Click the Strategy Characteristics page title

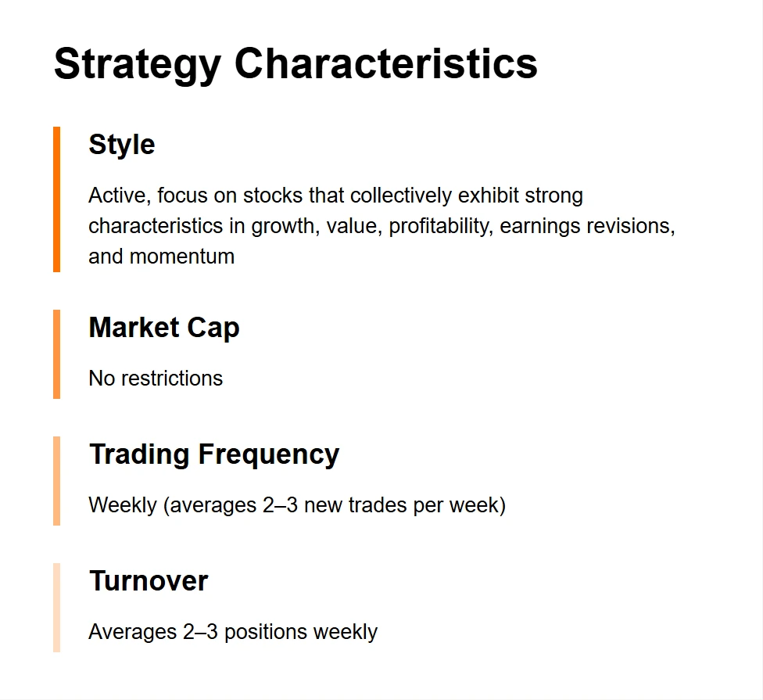coord(296,63)
